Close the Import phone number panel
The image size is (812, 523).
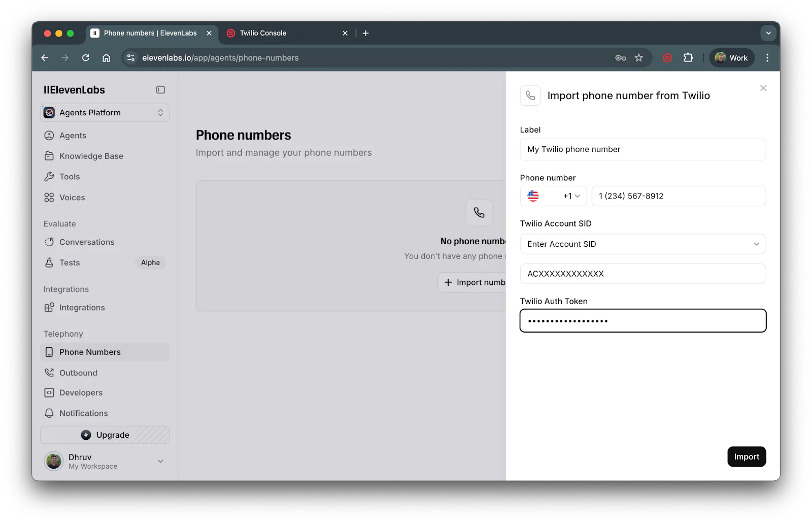[x=763, y=88]
